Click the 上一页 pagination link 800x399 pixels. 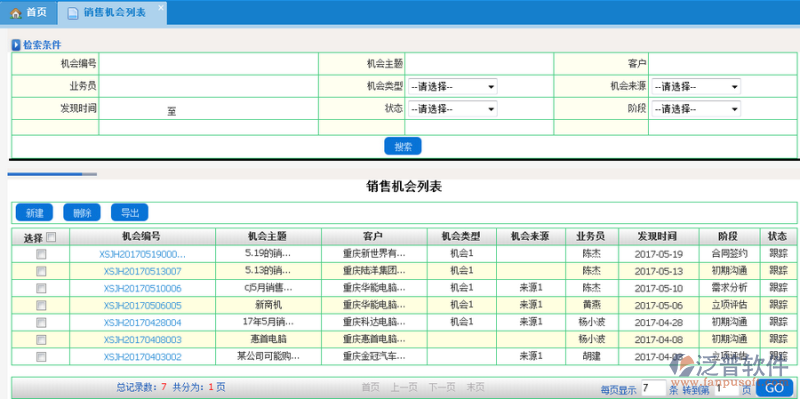click(404, 387)
